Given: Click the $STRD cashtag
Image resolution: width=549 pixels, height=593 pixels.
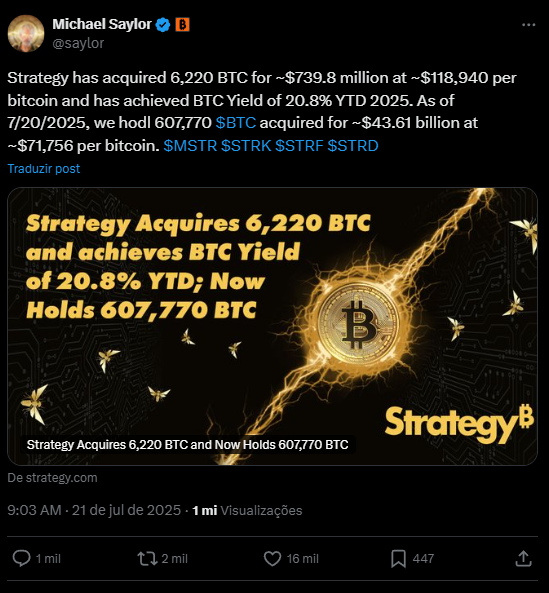Looking at the screenshot, I should click(x=353, y=146).
